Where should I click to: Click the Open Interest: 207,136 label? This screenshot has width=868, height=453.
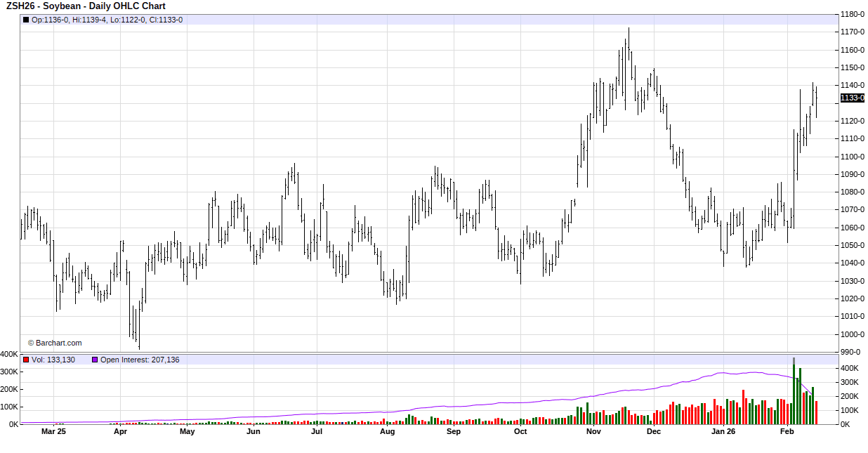[140, 360]
